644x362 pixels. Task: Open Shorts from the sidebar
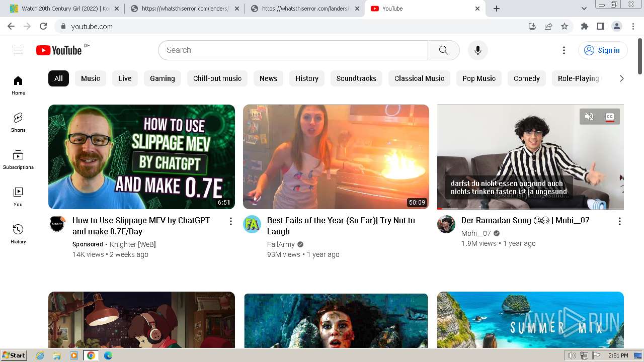pyautogui.click(x=18, y=122)
